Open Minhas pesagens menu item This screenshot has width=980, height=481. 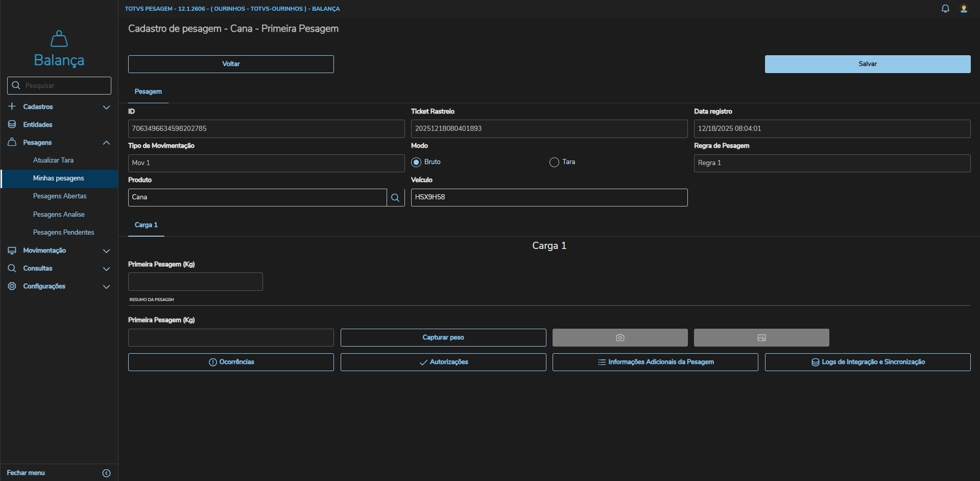59,178
